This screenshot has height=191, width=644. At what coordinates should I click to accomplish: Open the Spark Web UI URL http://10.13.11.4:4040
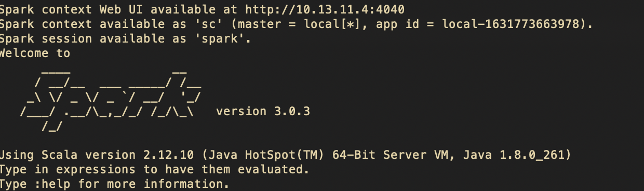(x=325, y=9)
